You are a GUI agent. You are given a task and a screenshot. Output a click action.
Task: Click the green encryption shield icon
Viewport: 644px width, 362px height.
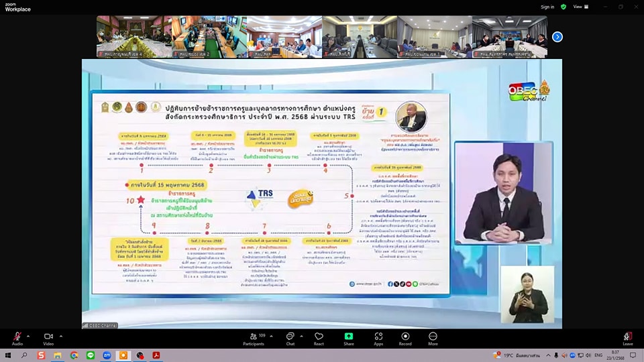click(563, 7)
